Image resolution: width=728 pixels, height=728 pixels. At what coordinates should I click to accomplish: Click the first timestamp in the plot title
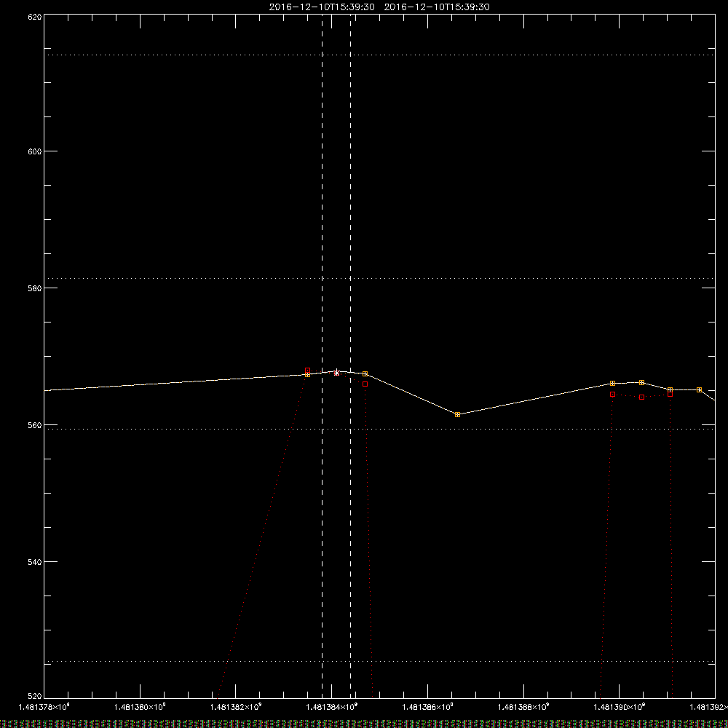click(322, 7)
